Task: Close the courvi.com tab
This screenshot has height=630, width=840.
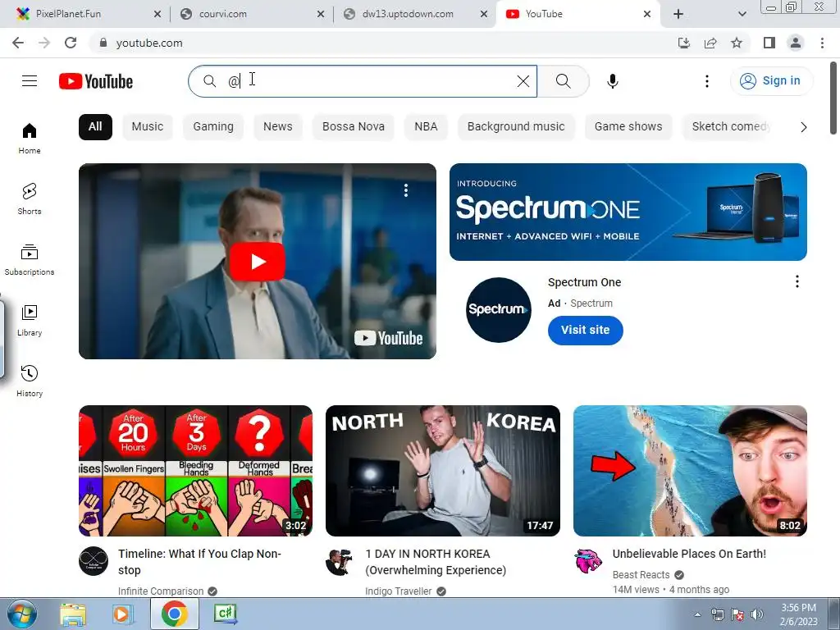Action: pos(321,14)
